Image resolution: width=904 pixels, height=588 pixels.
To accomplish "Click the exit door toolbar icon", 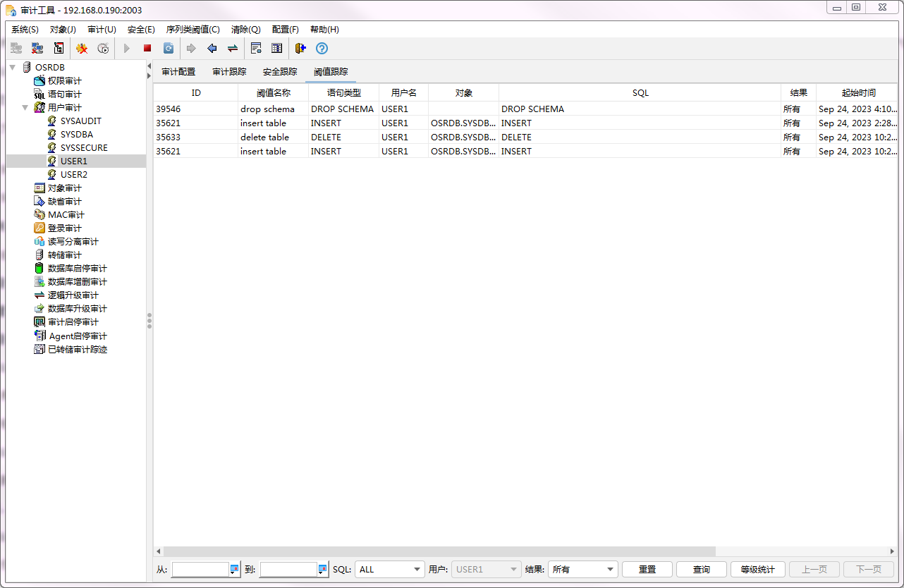I will point(300,49).
